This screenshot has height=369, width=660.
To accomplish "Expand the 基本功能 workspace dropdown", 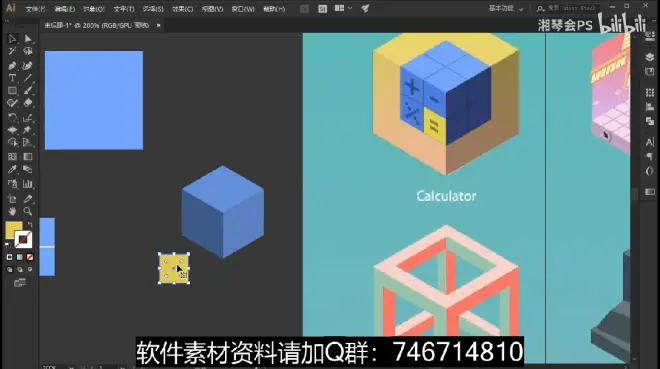I will coord(506,8).
